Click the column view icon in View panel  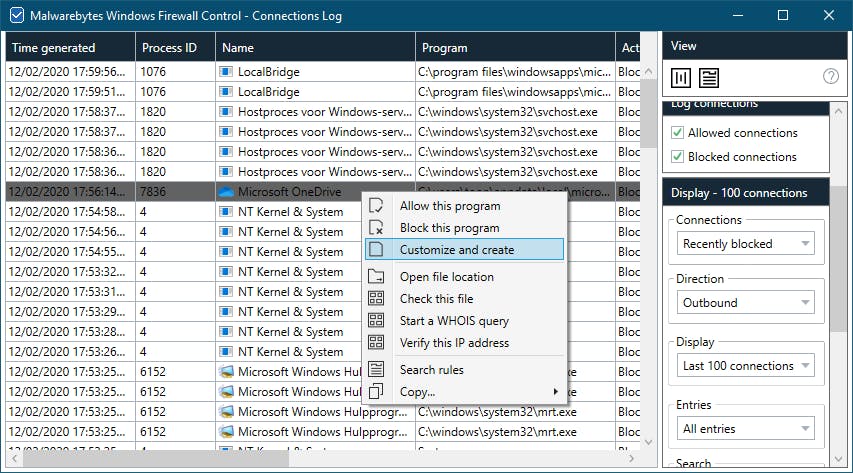[682, 77]
